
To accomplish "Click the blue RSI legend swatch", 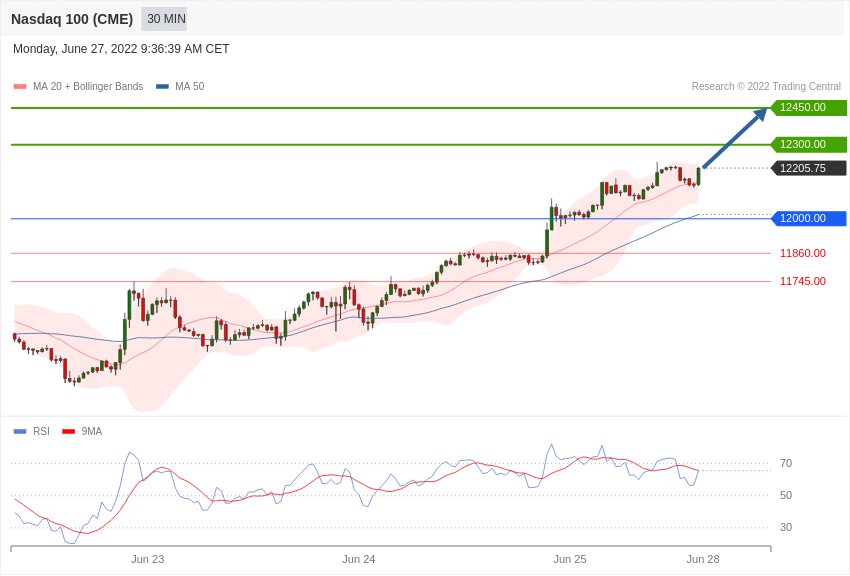I will 20,431.
